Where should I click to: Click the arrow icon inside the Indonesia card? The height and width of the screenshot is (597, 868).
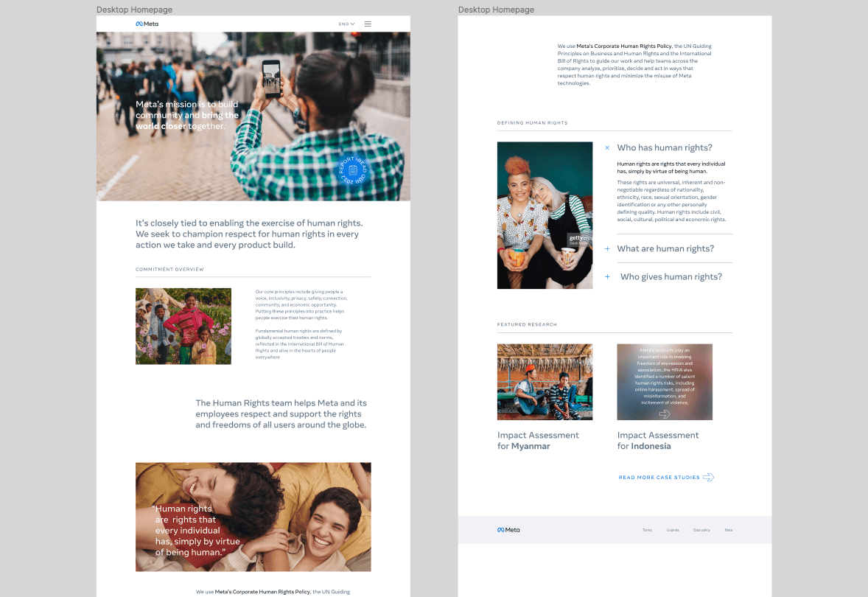point(665,413)
